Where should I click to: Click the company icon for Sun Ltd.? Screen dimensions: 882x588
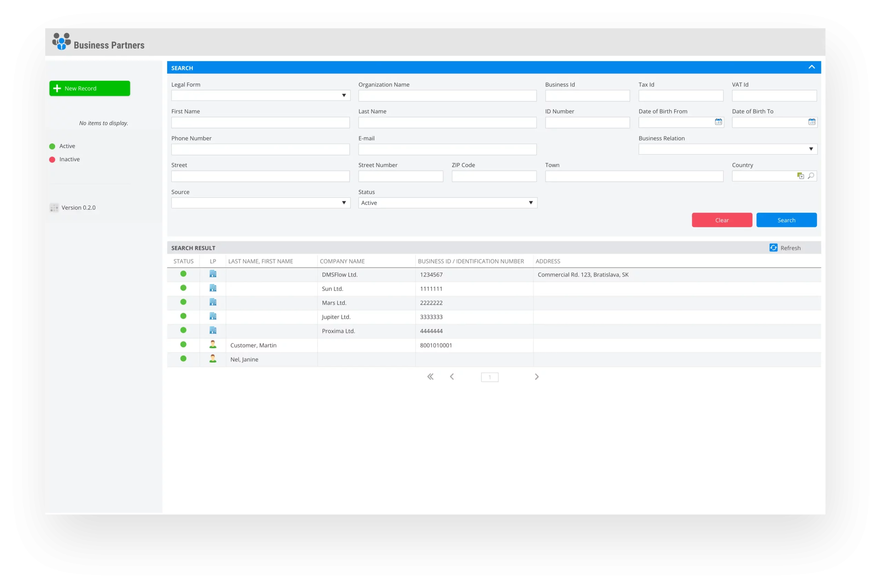(x=213, y=288)
